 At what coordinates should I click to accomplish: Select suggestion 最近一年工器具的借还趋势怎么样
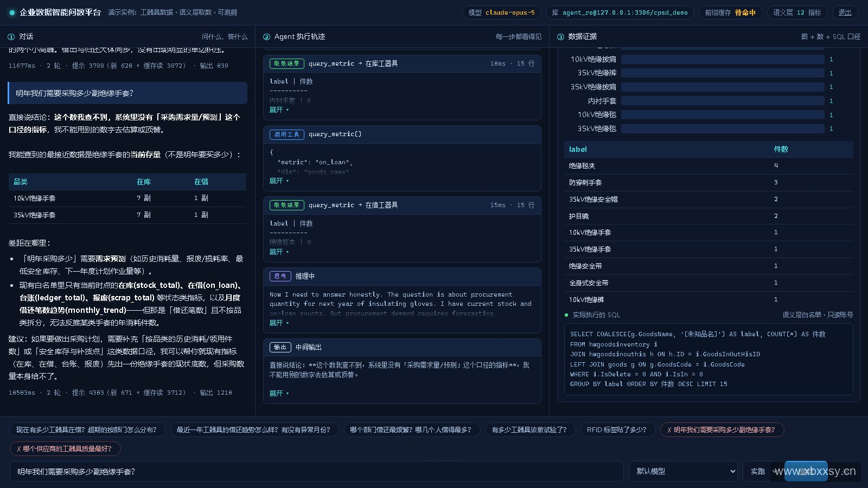click(x=254, y=430)
